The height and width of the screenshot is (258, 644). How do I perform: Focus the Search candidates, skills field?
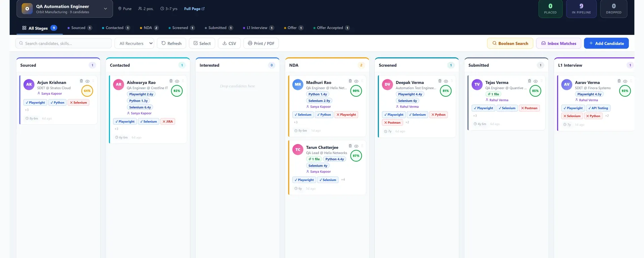[x=63, y=43]
